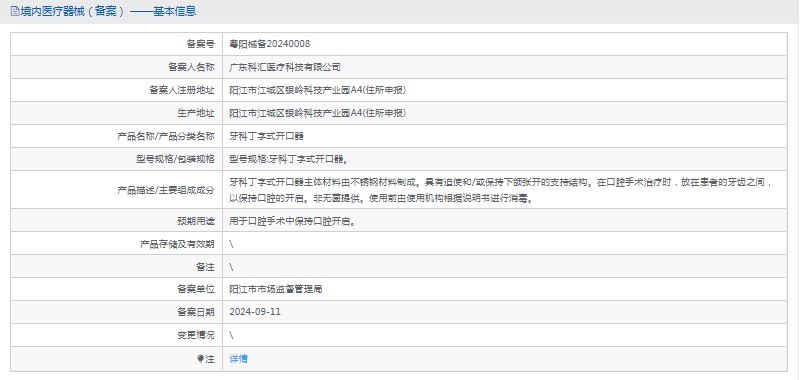Open the 详情 link

(x=238, y=359)
